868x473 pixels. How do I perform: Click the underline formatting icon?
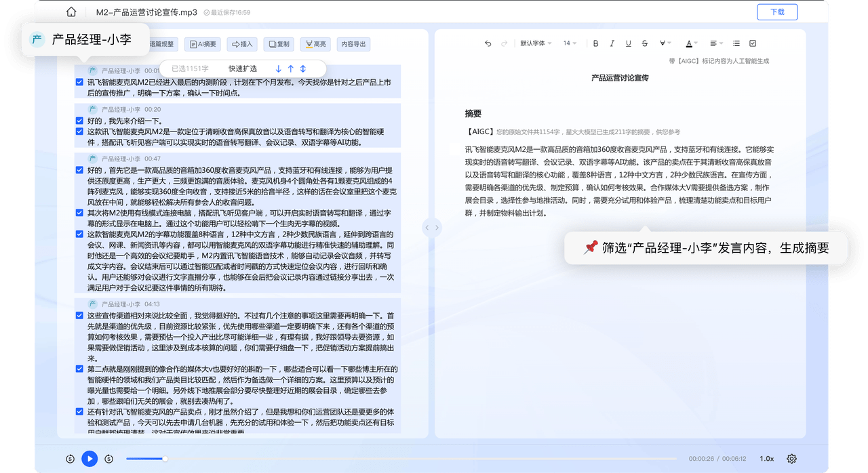628,43
